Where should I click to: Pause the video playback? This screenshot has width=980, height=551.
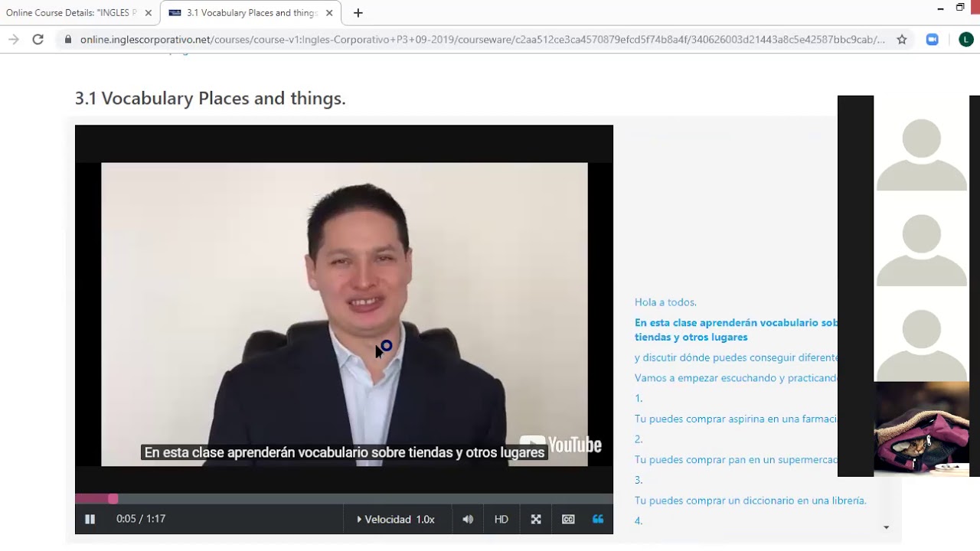click(x=90, y=519)
